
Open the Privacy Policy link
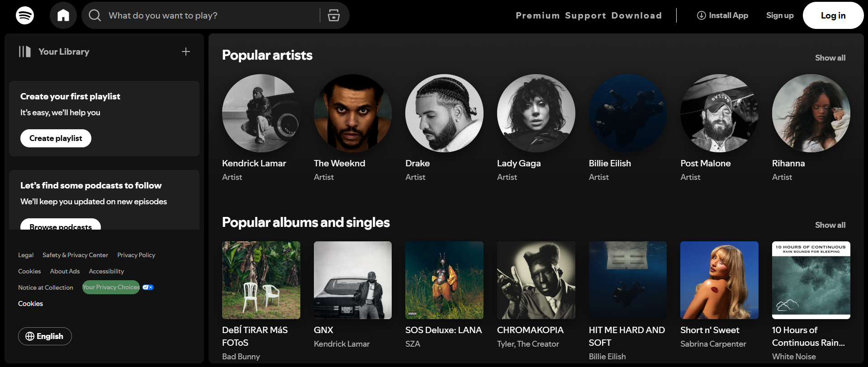pos(136,255)
